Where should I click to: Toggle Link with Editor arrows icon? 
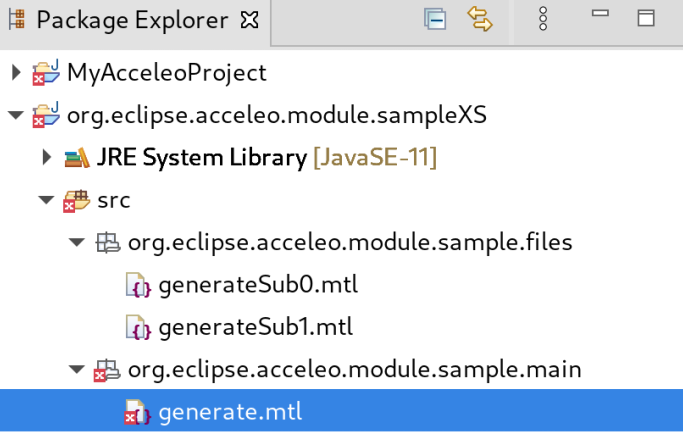click(480, 19)
